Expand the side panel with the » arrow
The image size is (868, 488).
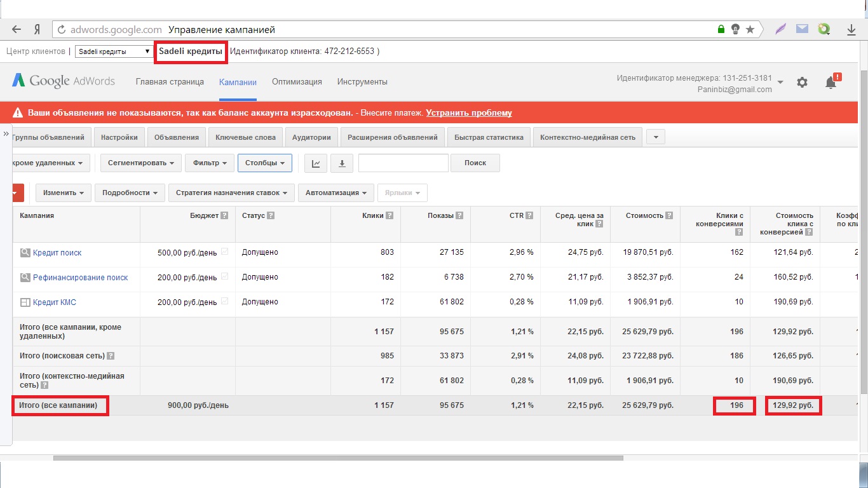[x=6, y=134]
